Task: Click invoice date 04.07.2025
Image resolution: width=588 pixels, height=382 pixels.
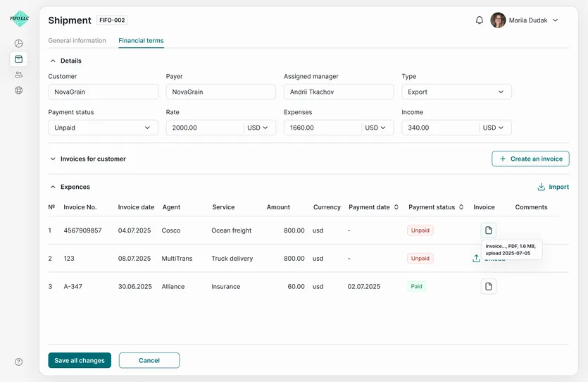Action: click(x=135, y=230)
